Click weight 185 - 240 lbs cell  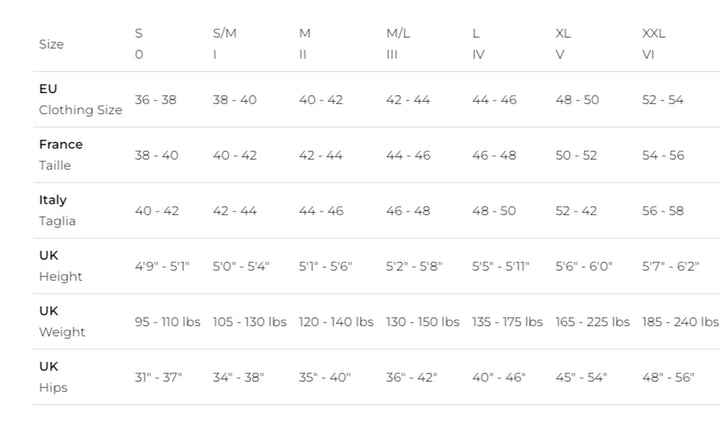coord(680,322)
